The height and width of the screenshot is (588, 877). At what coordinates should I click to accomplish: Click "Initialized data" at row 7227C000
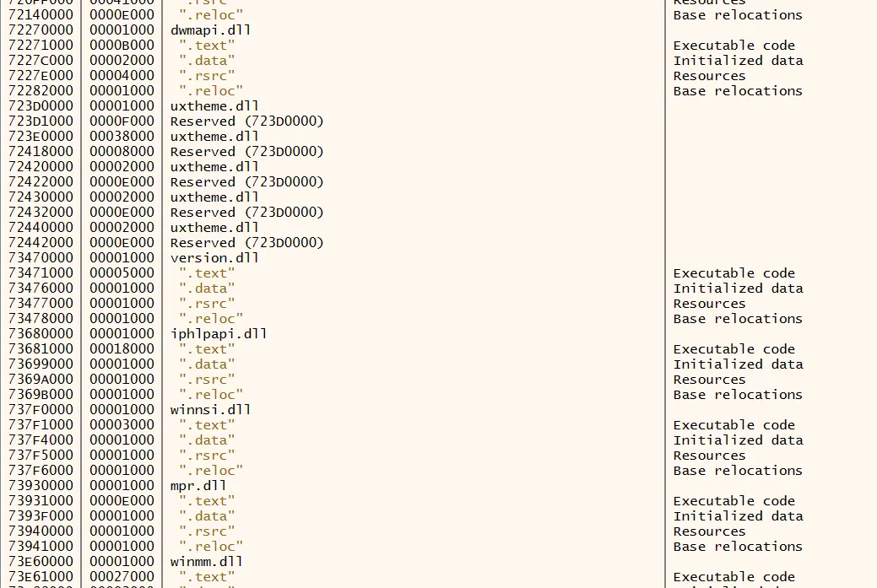coord(739,61)
